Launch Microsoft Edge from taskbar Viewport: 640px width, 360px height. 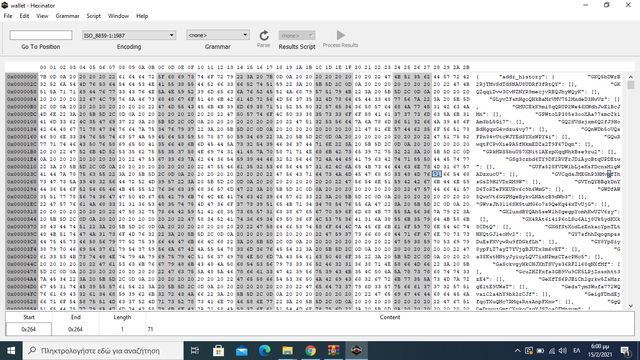pos(264,351)
